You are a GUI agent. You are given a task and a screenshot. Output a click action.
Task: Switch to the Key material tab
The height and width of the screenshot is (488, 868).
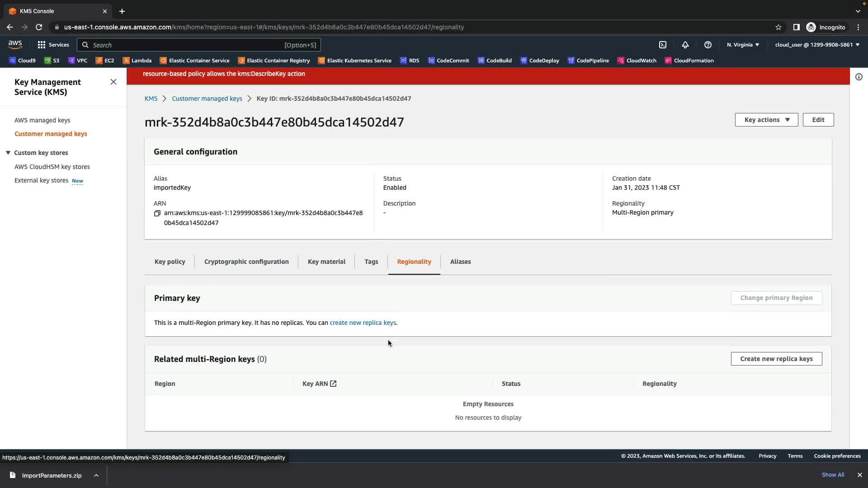(326, 262)
